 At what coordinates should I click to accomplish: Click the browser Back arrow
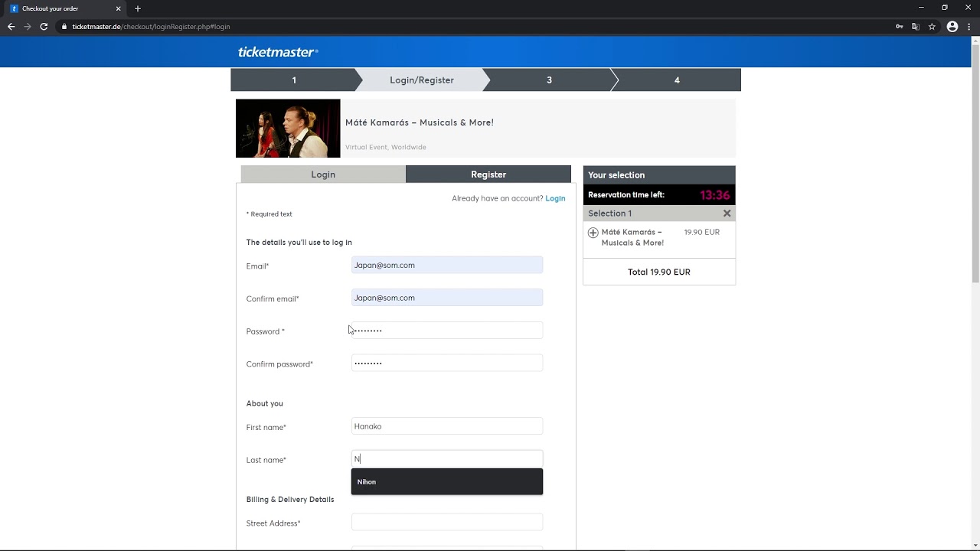pyautogui.click(x=11, y=27)
